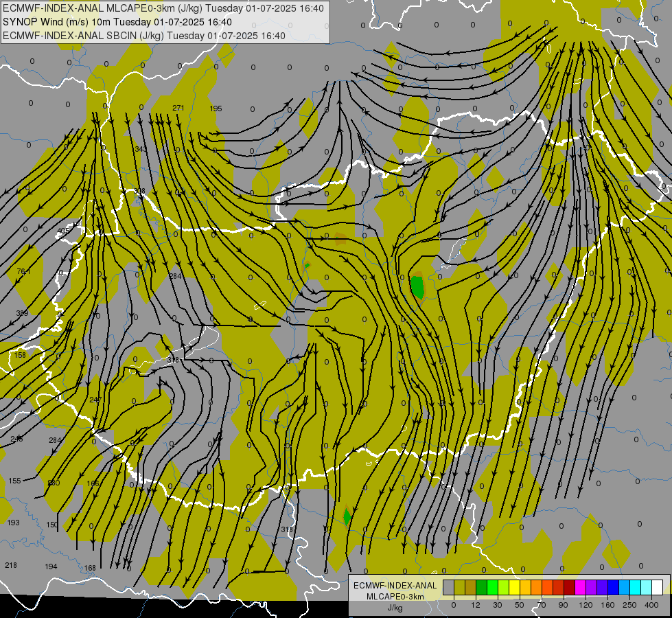Screen dimensions: 672x618
Task: Click the map value 271
Action: pyautogui.click(x=178, y=108)
